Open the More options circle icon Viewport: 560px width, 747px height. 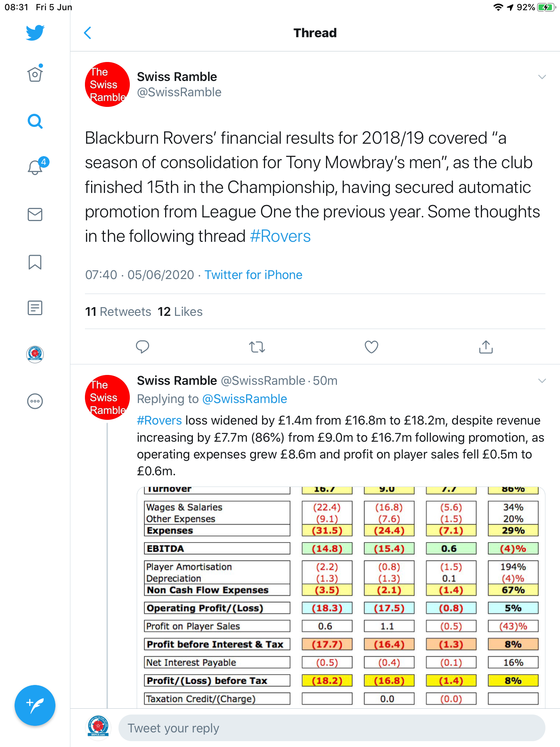point(35,401)
